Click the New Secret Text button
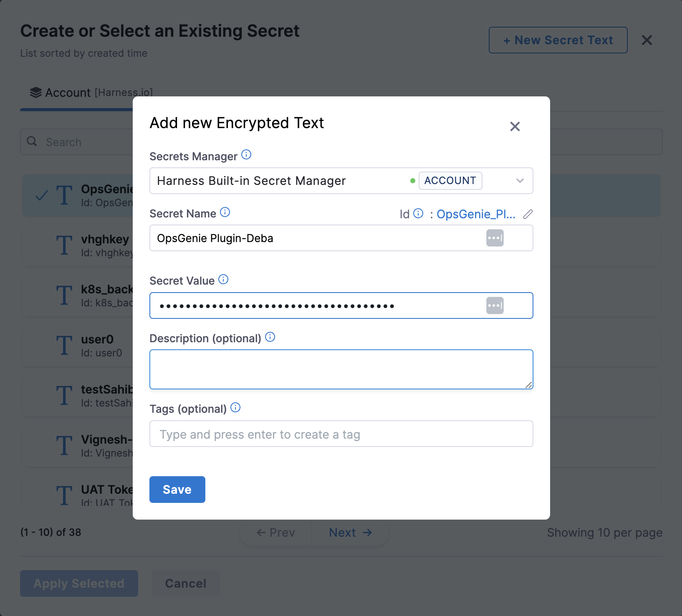Screen dimensions: 682x616 click(x=558, y=40)
